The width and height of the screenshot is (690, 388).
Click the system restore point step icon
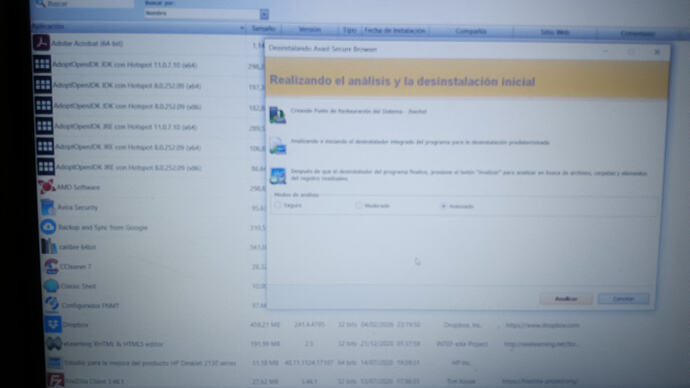click(278, 114)
